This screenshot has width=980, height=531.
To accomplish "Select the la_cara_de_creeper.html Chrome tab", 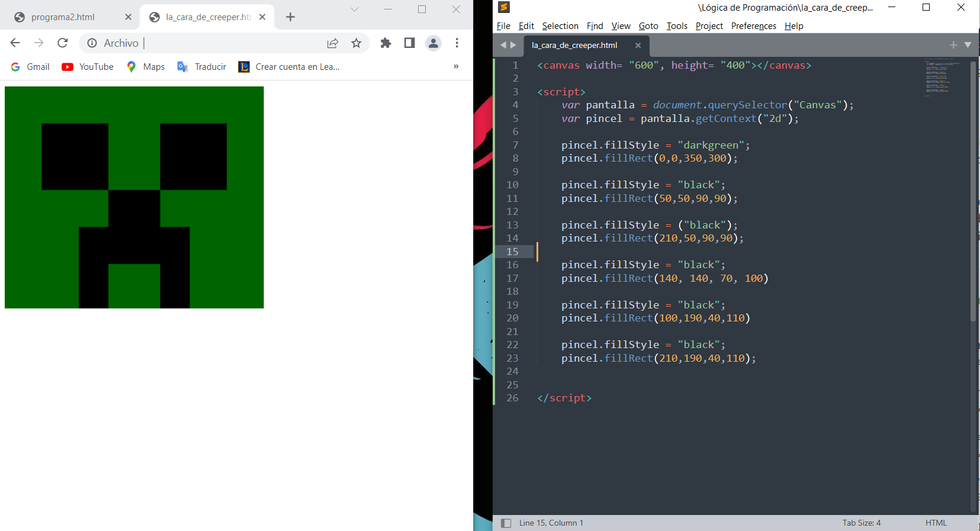I will click(x=208, y=17).
